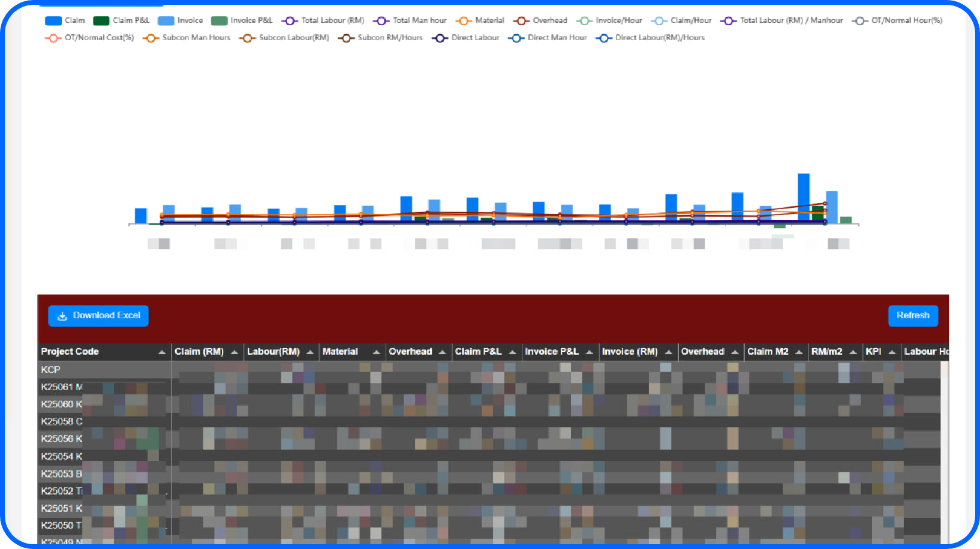Click the green Invoice/Hour legend icon

point(584,20)
